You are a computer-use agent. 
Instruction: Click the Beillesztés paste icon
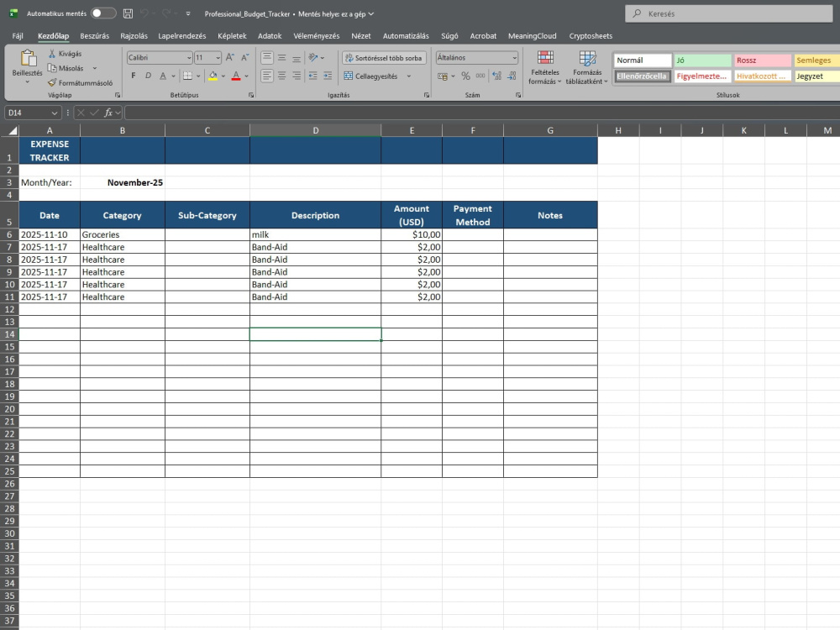(28, 58)
